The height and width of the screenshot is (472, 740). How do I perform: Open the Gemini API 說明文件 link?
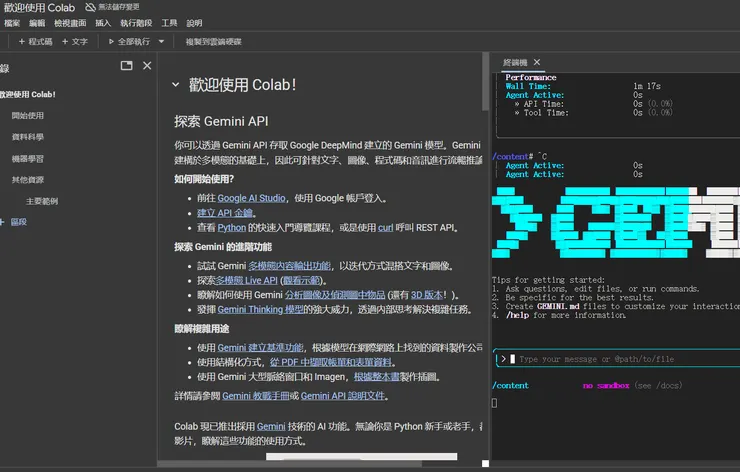point(343,396)
